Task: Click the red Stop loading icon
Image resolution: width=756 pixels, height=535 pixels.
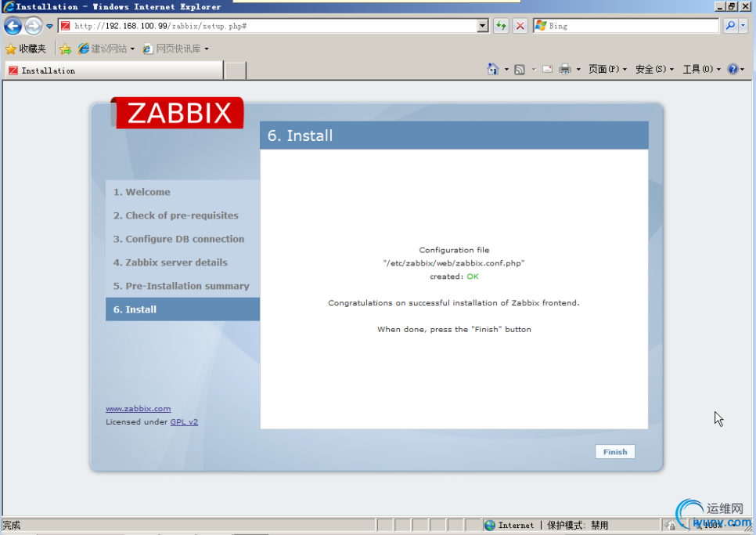Action: [520, 26]
